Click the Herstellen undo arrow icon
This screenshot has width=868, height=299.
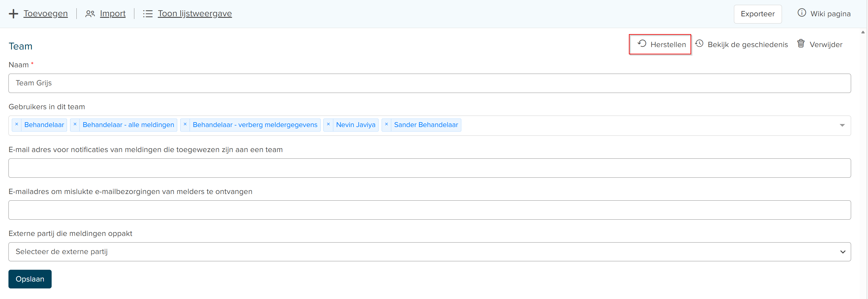pos(642,44)
